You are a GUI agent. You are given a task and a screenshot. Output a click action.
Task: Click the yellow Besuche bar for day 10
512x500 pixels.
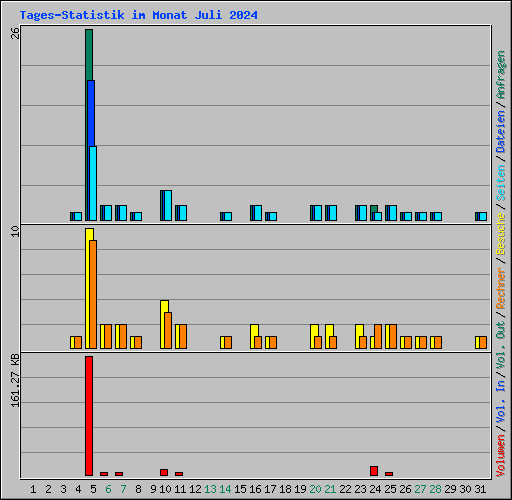click(163, 324)
